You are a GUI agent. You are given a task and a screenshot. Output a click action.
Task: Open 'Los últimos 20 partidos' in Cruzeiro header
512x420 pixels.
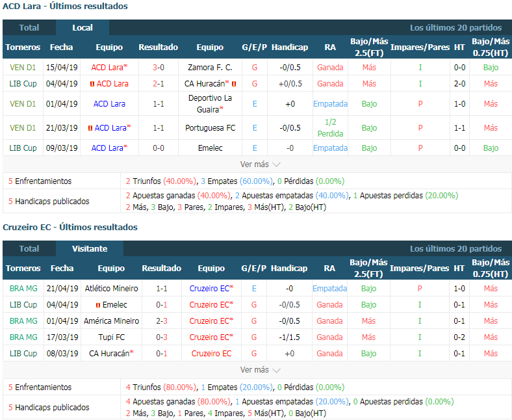[455, 249]
